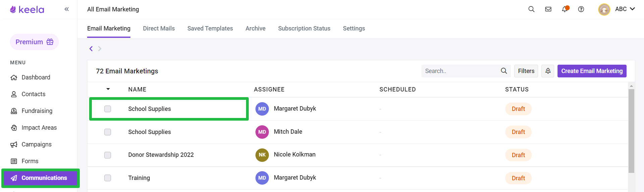Click NK avatar for Nicole Kolkman

click(x=262, y=155)
